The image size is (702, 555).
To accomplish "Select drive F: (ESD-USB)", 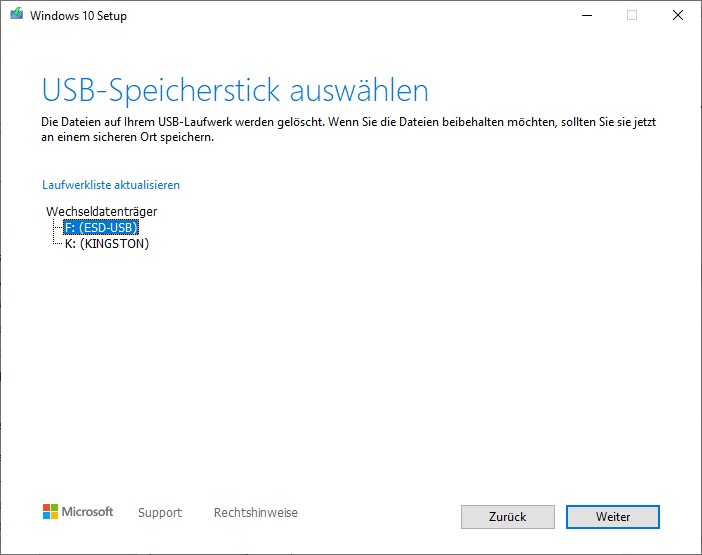I will pos(101,227).
